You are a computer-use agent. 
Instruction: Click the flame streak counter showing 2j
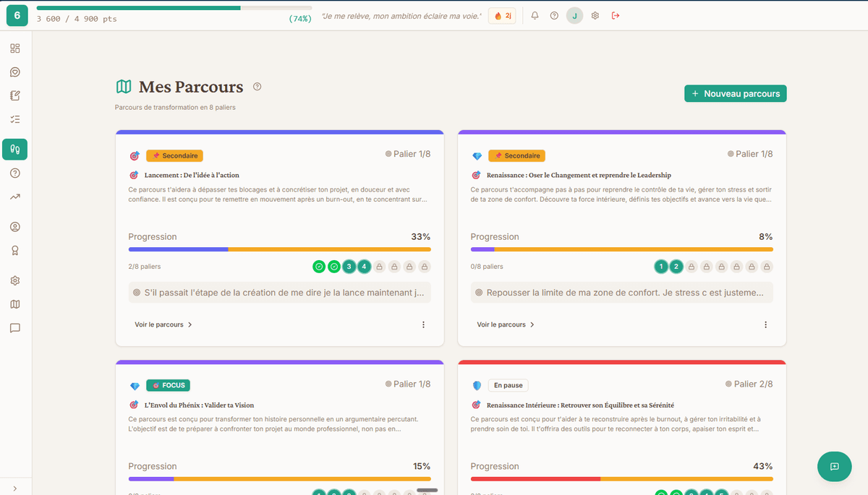[x=502, y=15]
